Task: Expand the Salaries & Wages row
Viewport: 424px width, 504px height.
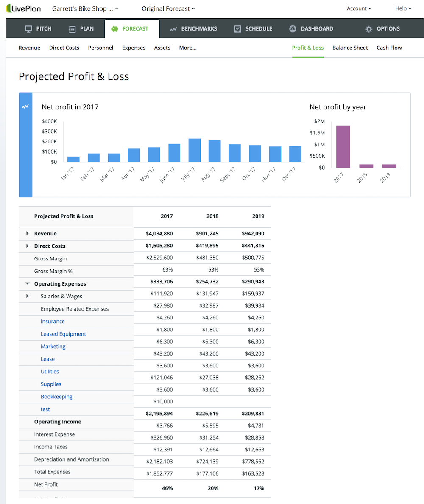Action: pyautogui.click(x=28, y=296)
